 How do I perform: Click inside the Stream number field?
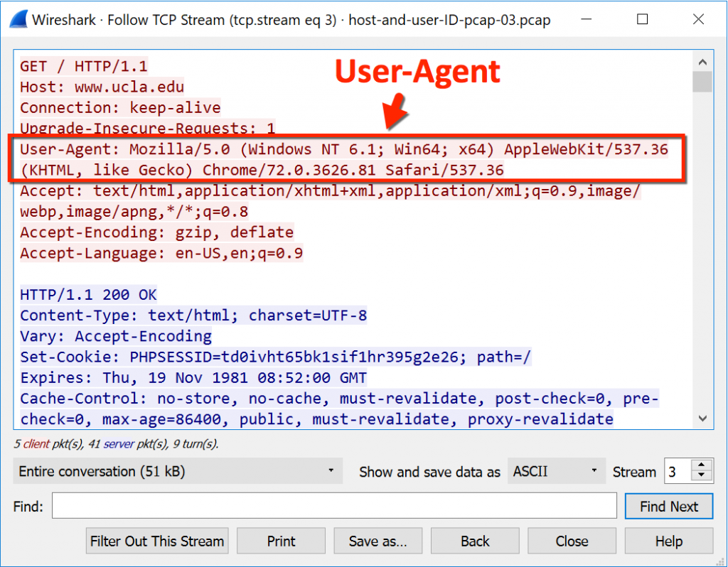click(677, 471)
